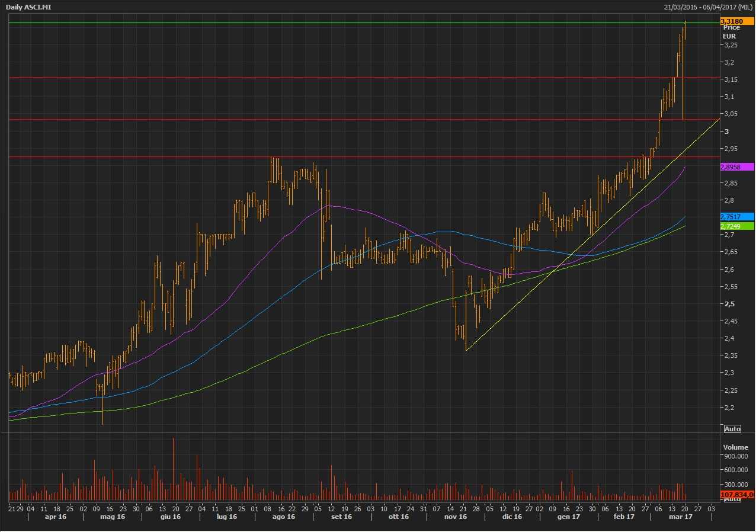Screen dimensions: 756x532
Task: Click the Price EUR axis label
Action: pyautogui.click(x=731, y=31)
